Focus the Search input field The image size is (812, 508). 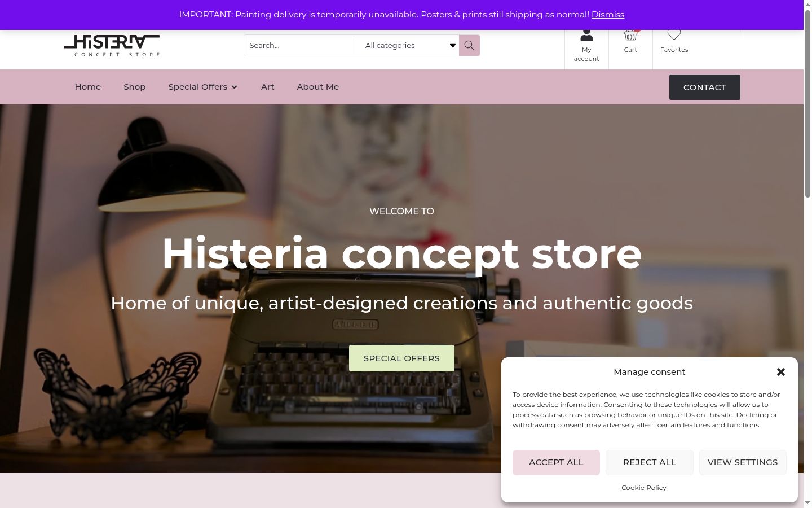(300, 45)
